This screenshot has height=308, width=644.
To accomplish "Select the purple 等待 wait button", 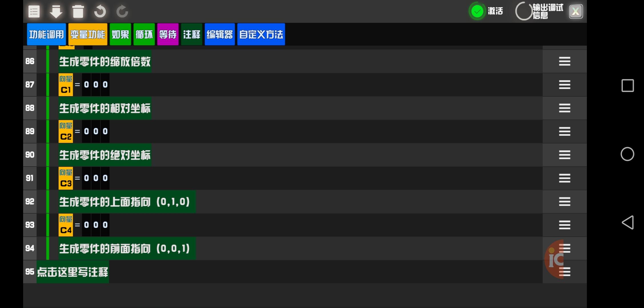I will (x=168, y=35).
